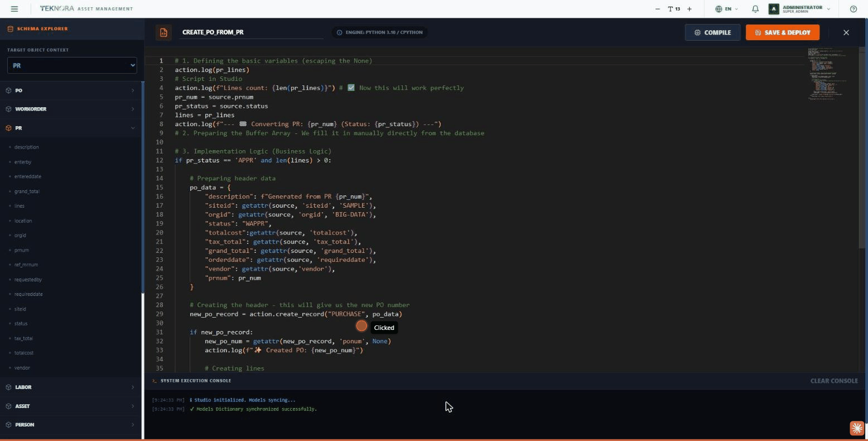868x441 pixels.
Task: Click the schema explorer sidebar scrollbar
Action: point(143,187)
